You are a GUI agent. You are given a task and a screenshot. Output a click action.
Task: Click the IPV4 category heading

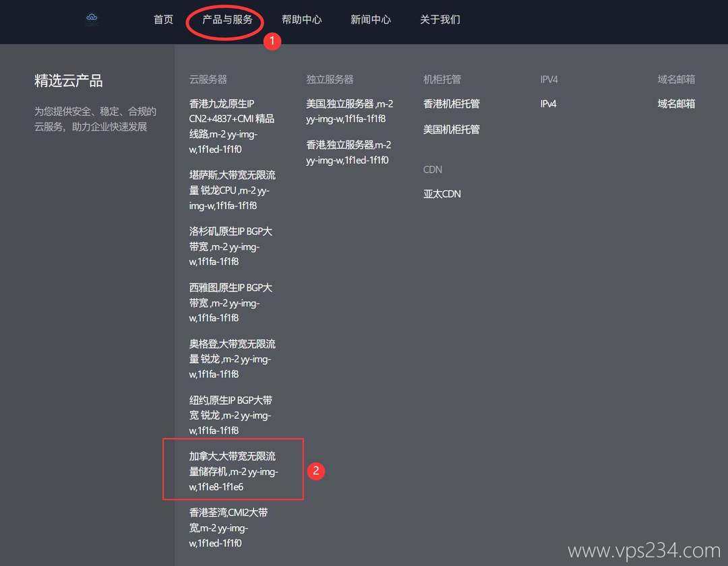[549, 80]
